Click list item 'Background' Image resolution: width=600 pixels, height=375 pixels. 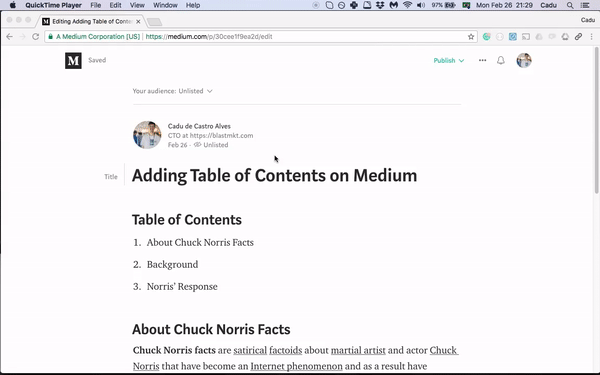[172, 264]
